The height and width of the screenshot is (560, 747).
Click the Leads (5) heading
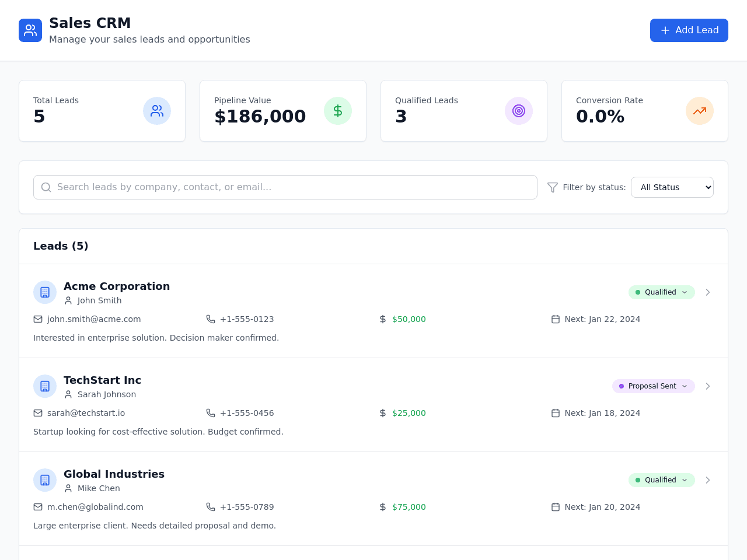pos(61,246)
